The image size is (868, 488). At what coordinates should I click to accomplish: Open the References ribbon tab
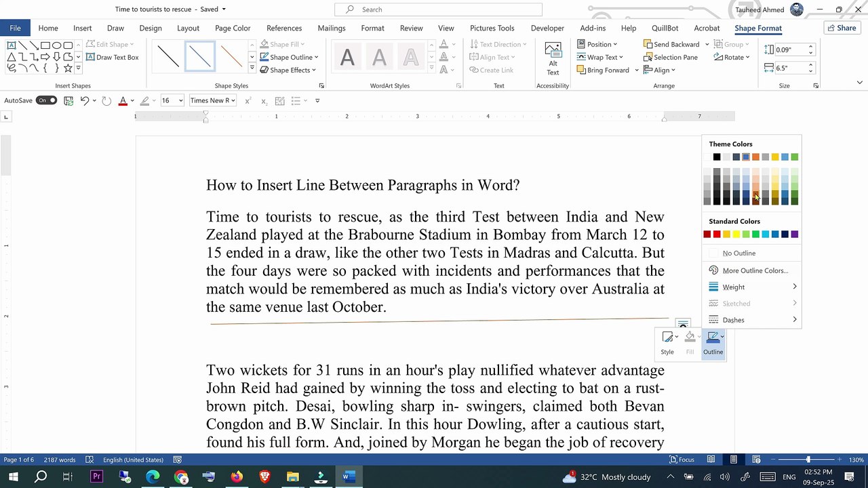coord(284,28)
